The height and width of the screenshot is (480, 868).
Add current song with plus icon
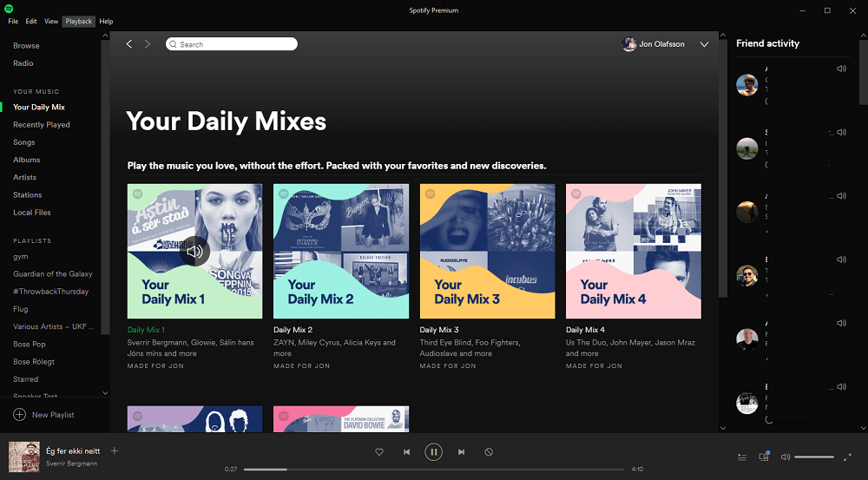click(x=115, y=450)
